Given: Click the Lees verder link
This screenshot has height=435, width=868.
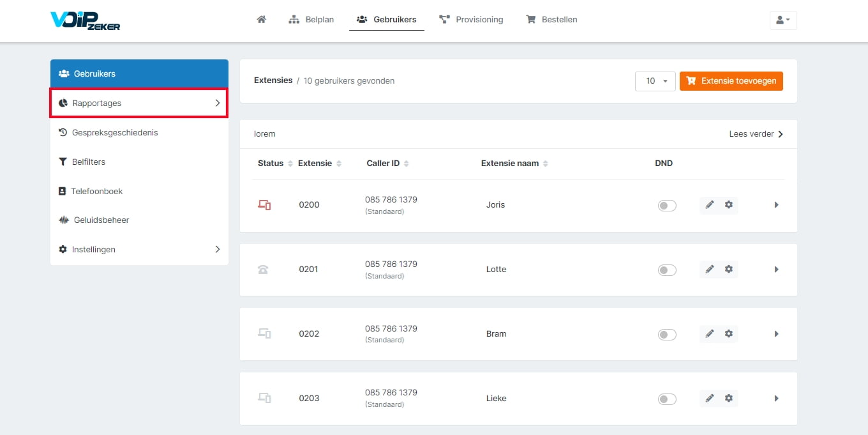Looking at the screenshot, I should 756,134.
